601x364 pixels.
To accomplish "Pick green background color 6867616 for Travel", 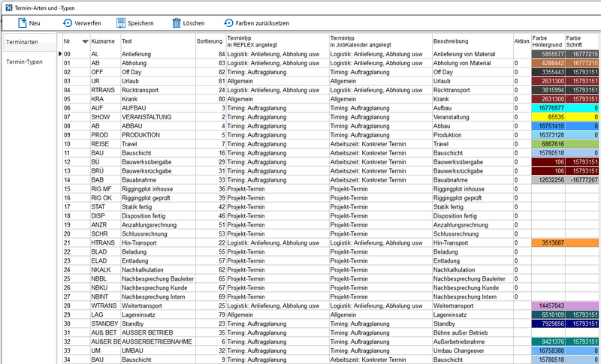I will tap(548, 144).
